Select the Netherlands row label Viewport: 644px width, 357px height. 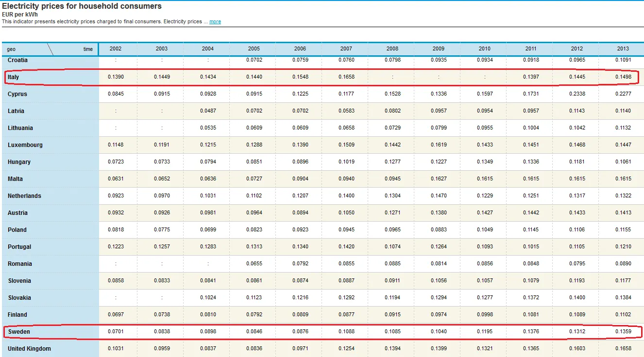[x=24, y=196]
